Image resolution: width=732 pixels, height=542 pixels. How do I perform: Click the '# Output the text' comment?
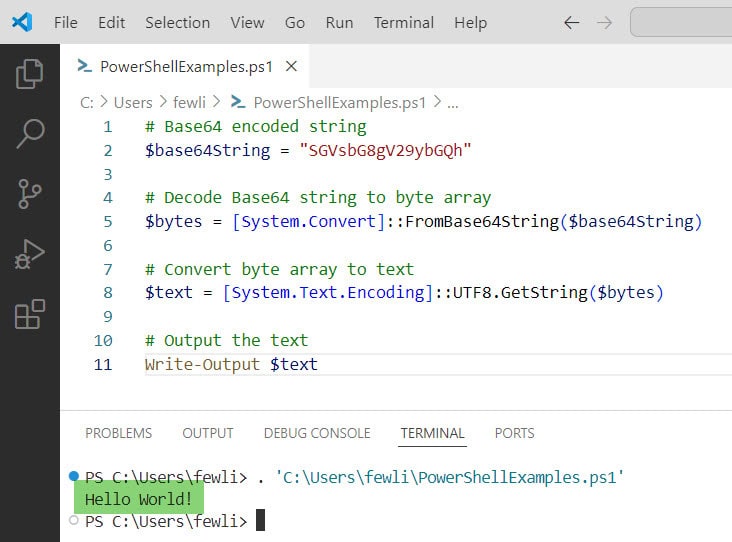click(x=226, y=340)
